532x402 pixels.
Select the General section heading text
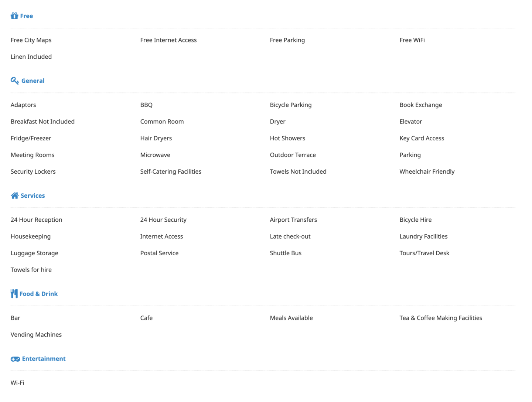33,81
